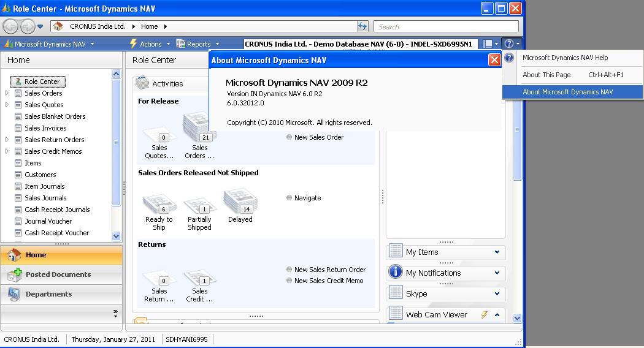
Task: Click the Navigate link
Action: (x=308, y=198)
